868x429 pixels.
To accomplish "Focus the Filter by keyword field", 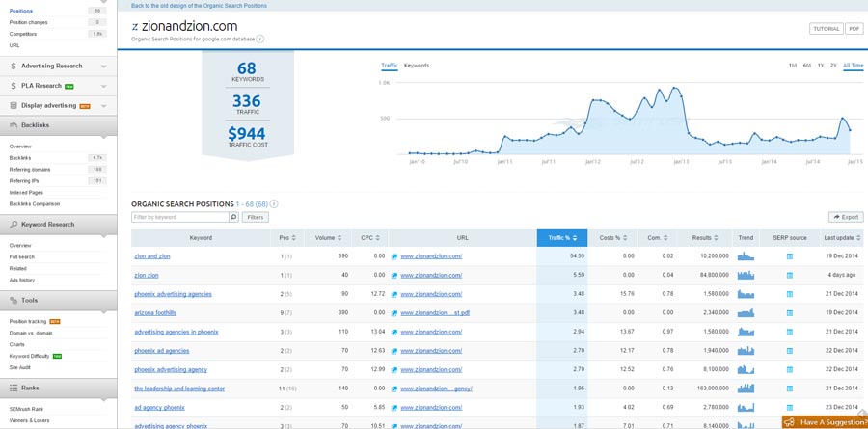I will coord(180,218).
